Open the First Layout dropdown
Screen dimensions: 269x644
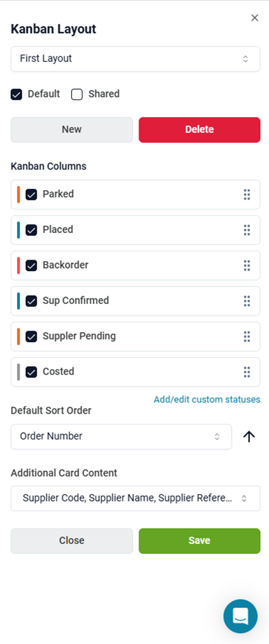click(x=135, y=59)
